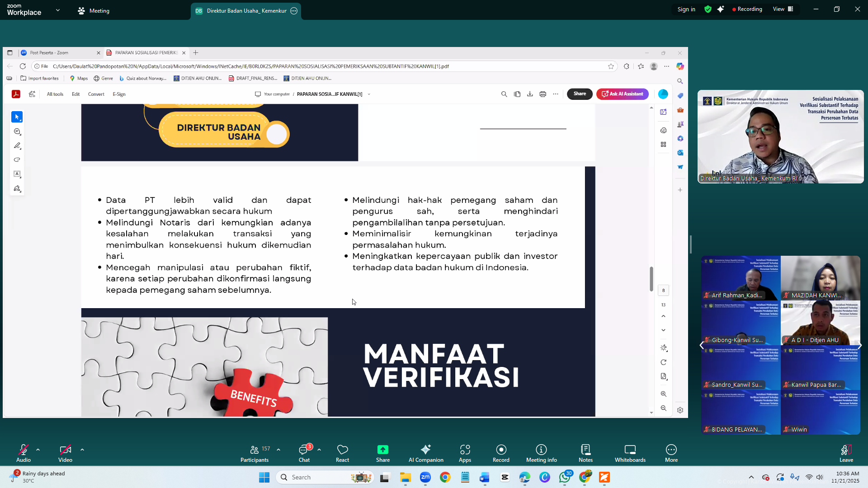Expand audio options arrow
The image size is (868, 488).
click(x=38, y=450)
